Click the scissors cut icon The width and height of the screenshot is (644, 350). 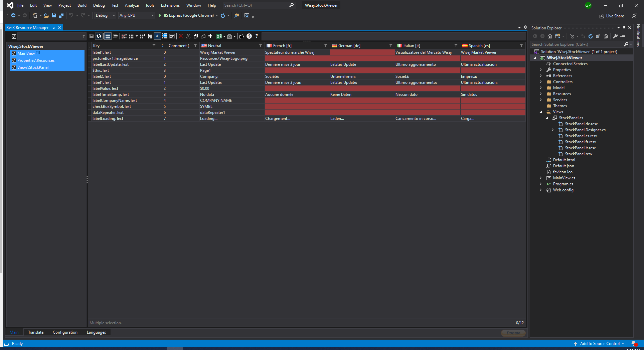pos(188,36)
